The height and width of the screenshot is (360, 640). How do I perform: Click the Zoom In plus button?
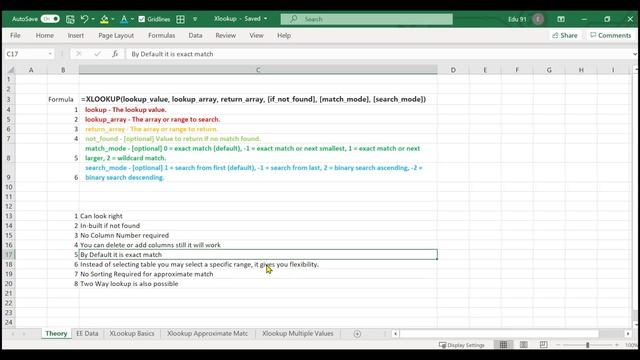[x=617, y=345]
